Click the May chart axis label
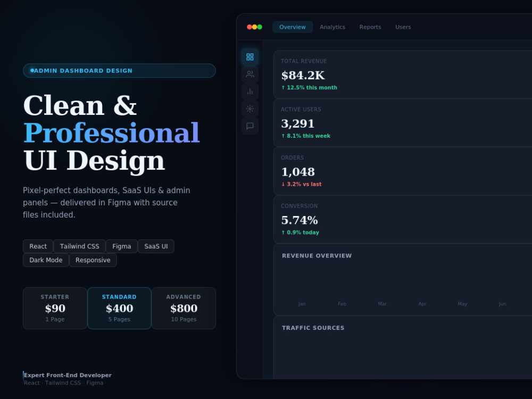 (x=462, y=304)
